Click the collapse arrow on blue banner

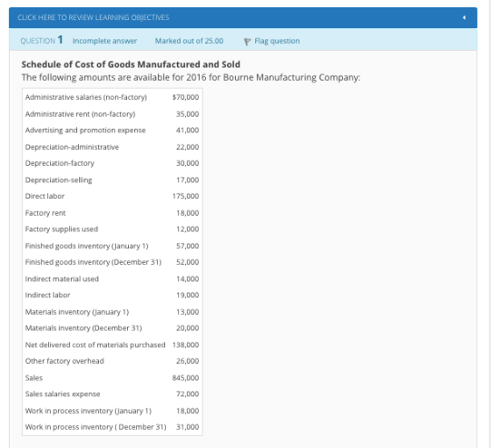click(464, 18)
